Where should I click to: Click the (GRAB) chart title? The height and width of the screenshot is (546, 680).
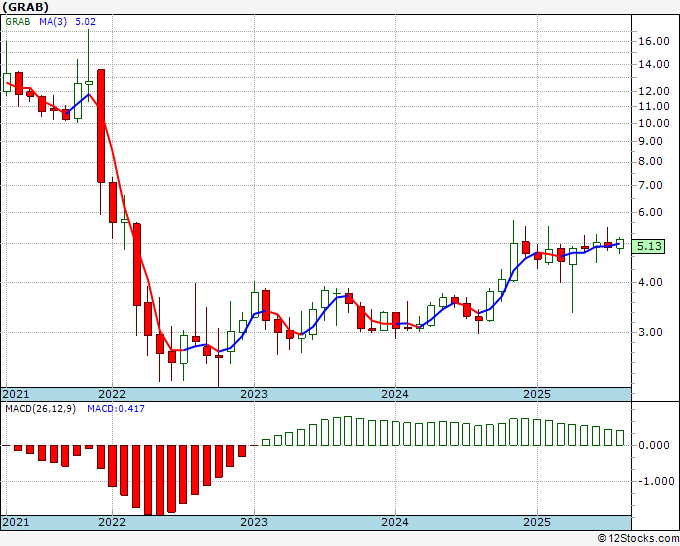coord(25,7)
